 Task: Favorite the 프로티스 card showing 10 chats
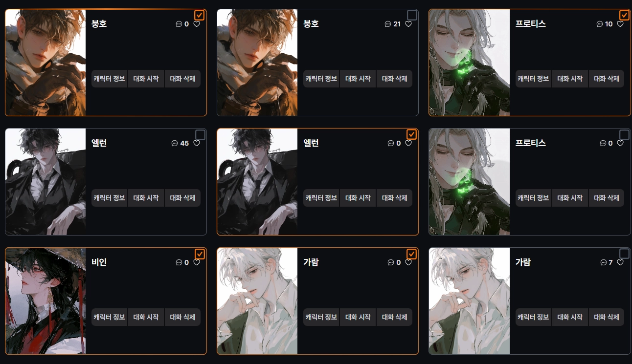[x=620, y=24]
